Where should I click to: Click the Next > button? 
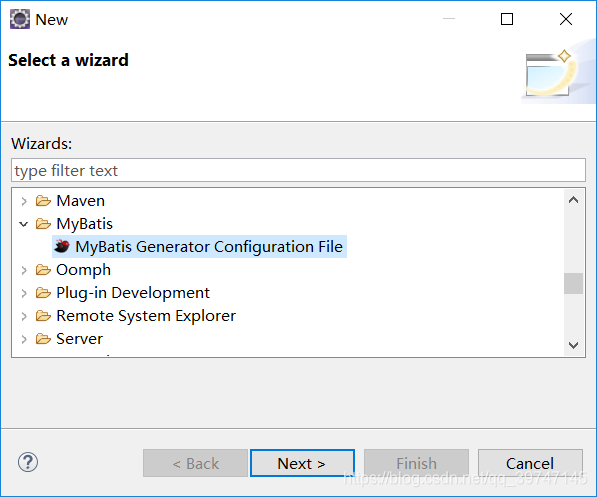click(302, 463)
